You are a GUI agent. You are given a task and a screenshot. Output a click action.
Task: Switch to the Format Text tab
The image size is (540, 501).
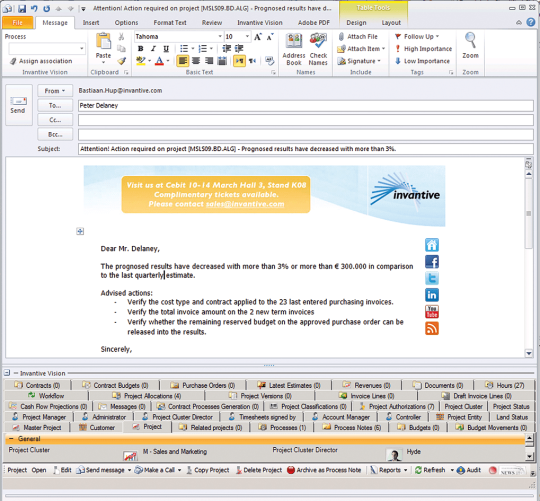(170, 23)
